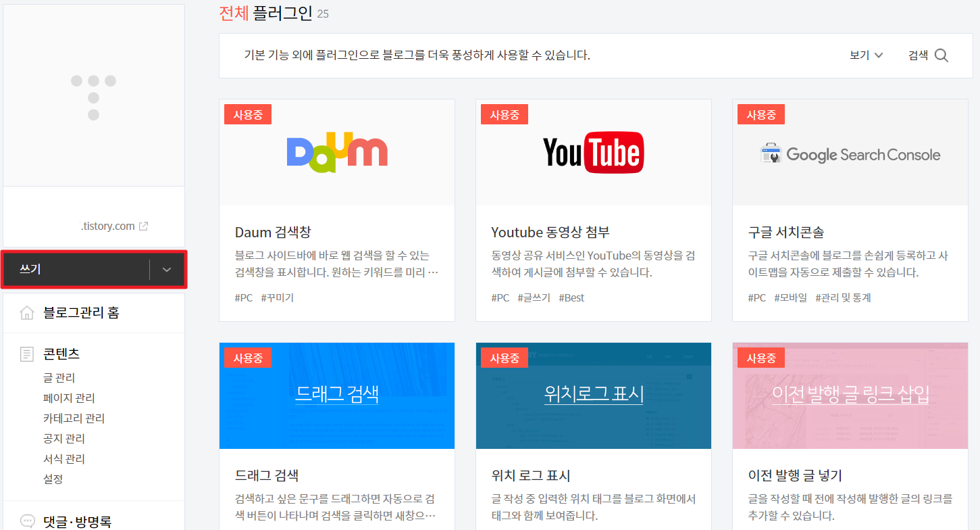Click the Daum 검색창 description text
The image size is (980, 530).
(x=337, y=264)
